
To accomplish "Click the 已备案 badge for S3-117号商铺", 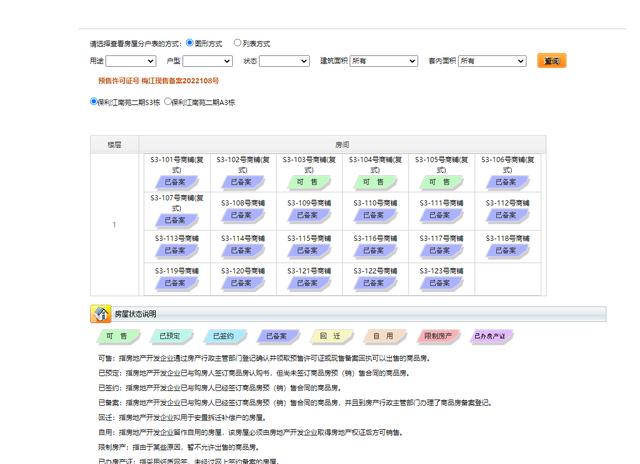I will [x=441, y=251].
